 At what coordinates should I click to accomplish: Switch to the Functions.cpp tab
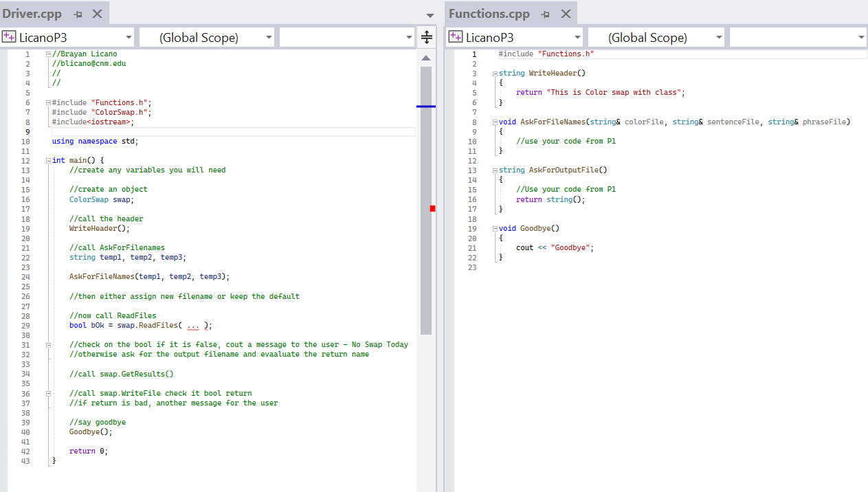click(489, 13)
